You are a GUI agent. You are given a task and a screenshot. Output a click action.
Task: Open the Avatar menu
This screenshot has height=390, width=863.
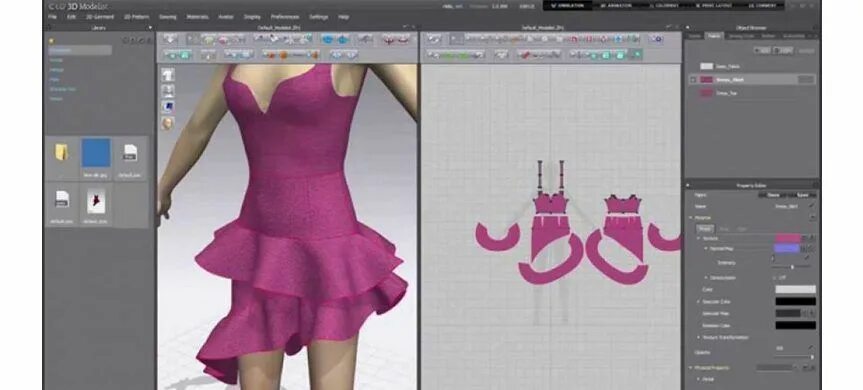pyautogui.click(x=226, y=17)
